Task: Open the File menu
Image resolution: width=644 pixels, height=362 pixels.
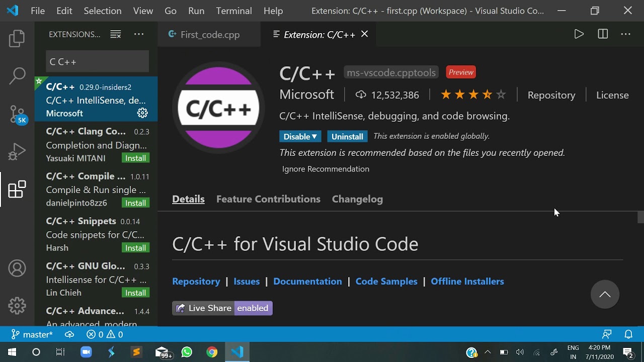Action: [x=38, y=11]
